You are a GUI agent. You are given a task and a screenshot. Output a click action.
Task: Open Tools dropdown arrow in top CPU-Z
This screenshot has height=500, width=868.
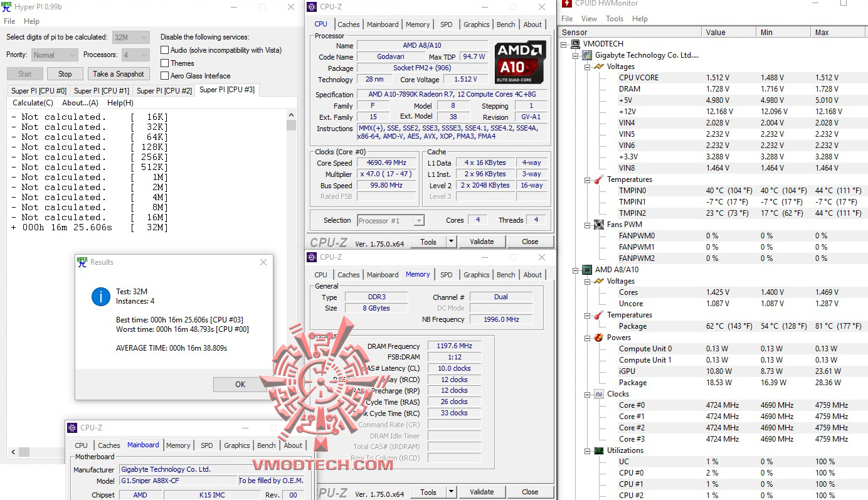pos(450,242)
